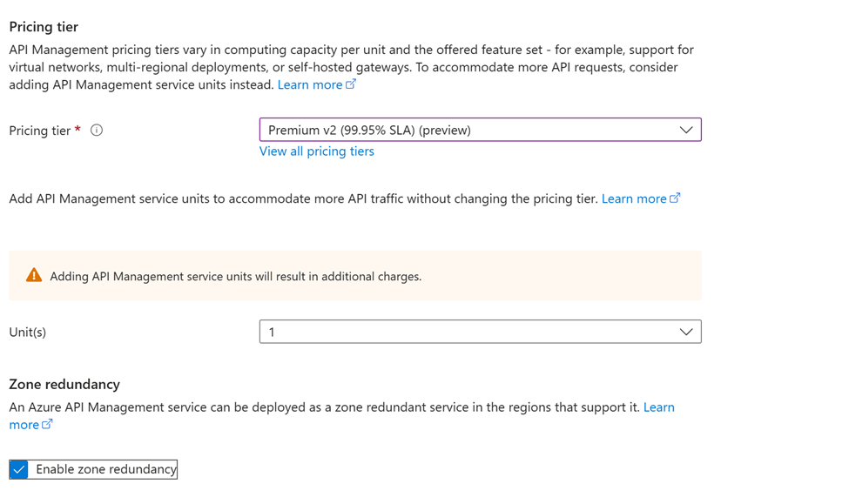Screen dimensions: 849x504
Task: Click the 'Zone redundancy' section heading
Action: coord(64,384)
